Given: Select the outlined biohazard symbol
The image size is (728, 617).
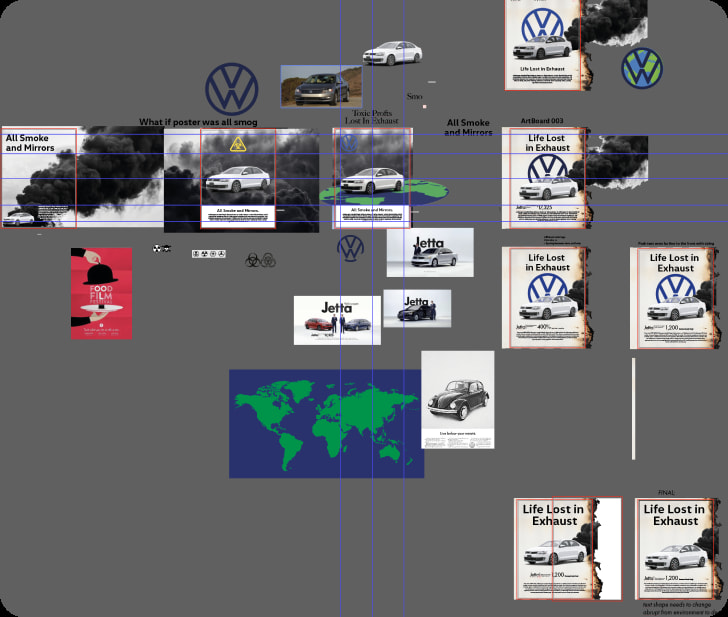Looking at the screenshot, I should [x=268, y=260].
